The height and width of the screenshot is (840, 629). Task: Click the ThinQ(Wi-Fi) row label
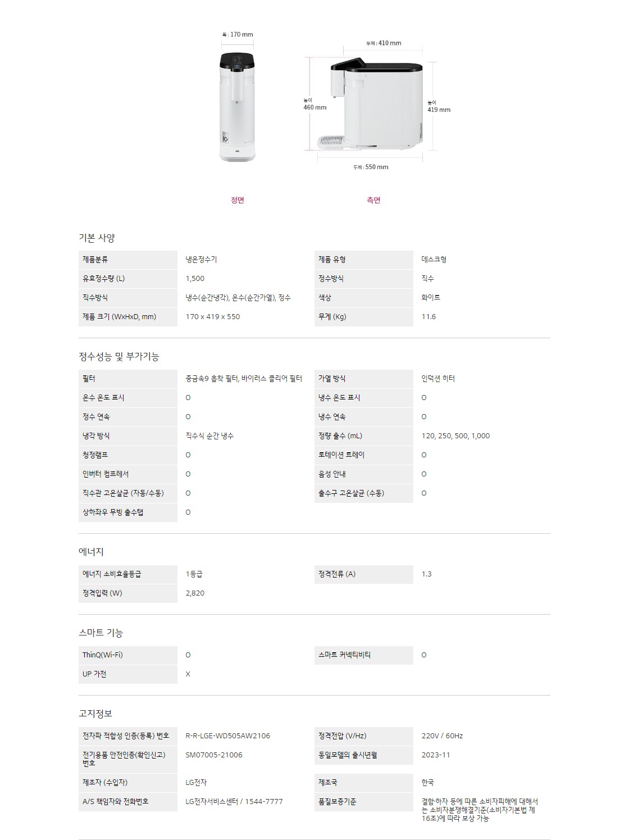pyautogui.click(x=103, y=655)
